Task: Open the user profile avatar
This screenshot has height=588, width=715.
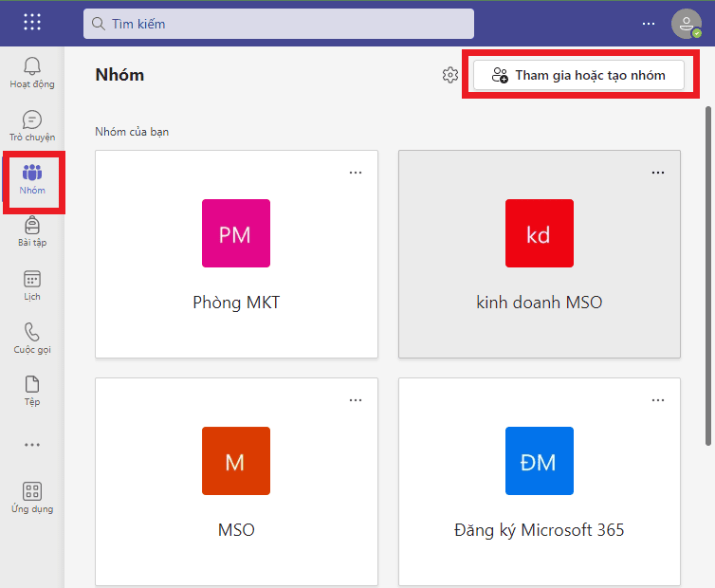Action: pyautogui.click(x=687, y=24)
